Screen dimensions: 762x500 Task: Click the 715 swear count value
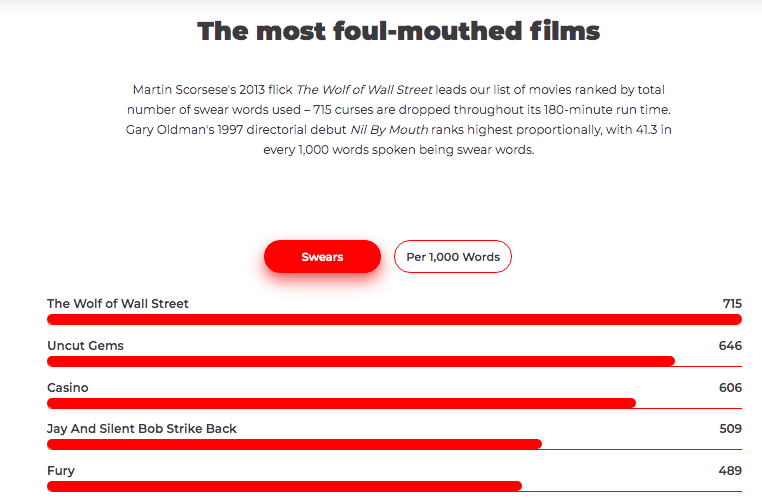(x=732, y=304)
